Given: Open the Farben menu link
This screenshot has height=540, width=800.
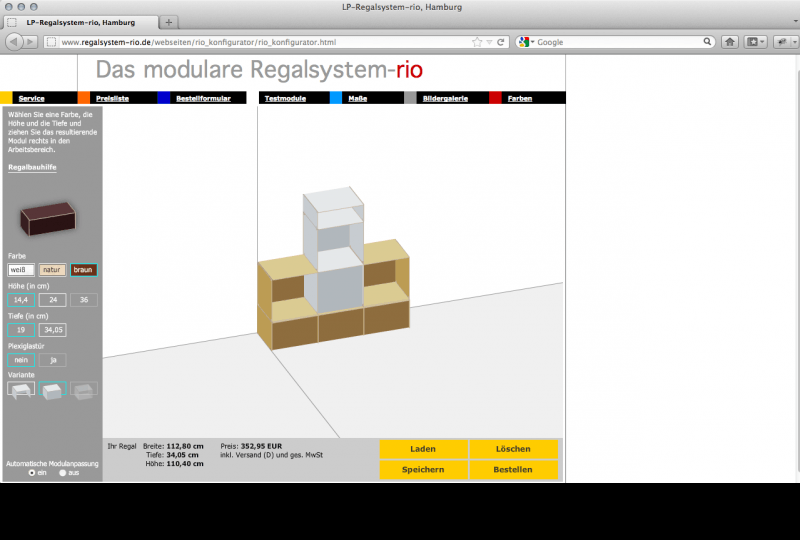Looking at the screenshot, I should [x=520, y=98].
